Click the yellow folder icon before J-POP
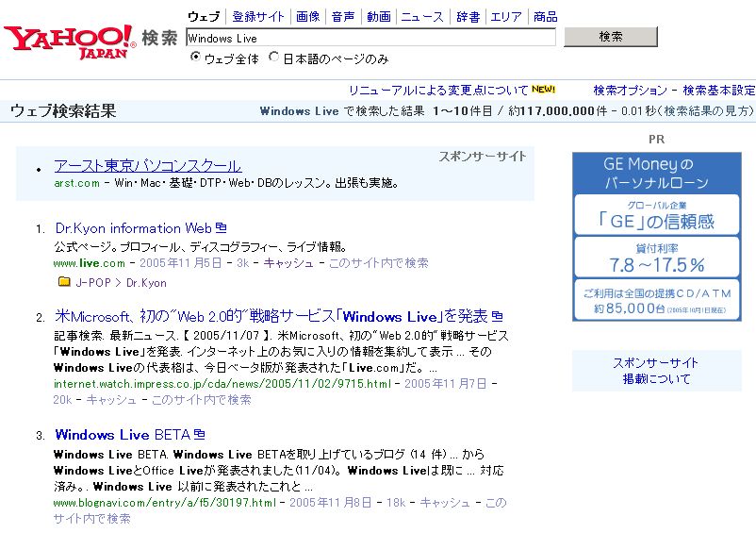 coord(64,281)
